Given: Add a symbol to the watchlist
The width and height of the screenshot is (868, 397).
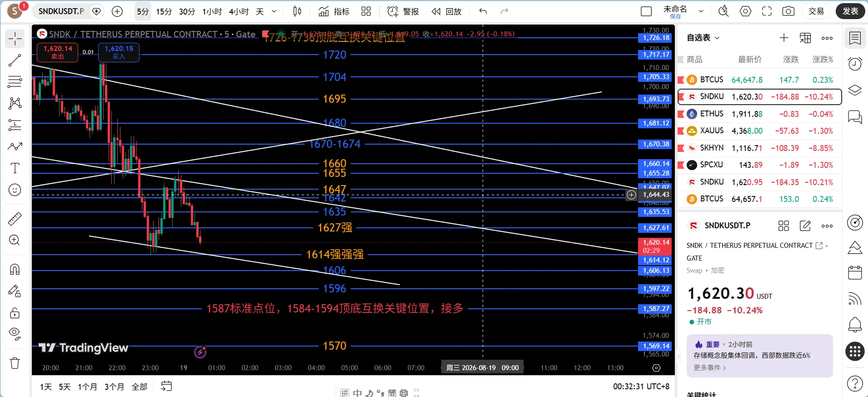Looking at the screenshot, I should 784,38.
